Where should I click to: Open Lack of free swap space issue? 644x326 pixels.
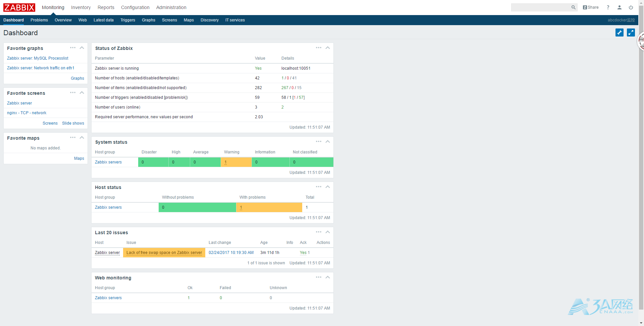click(164, 253)
